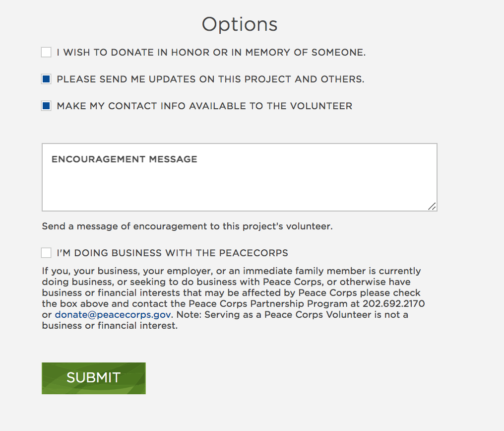The image size is (504, 431).
Task: Focus the Encouragement Message text area
Action: 239,184
